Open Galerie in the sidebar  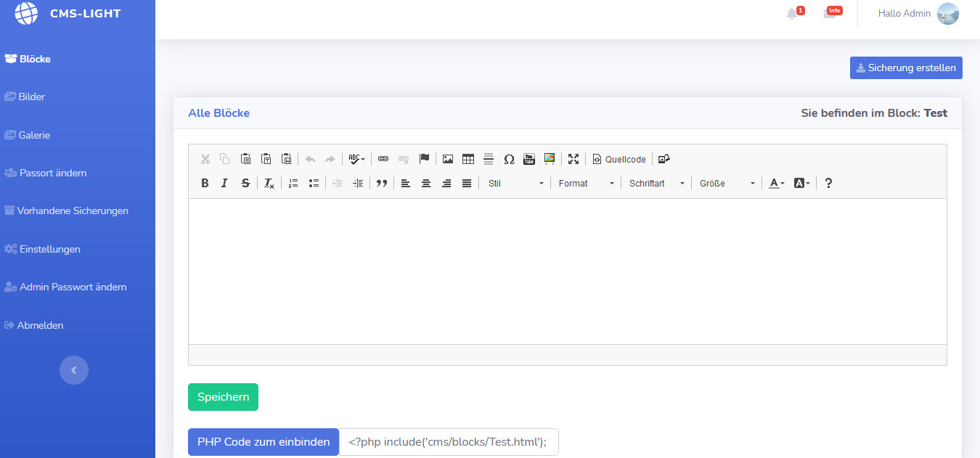point(34,135)
